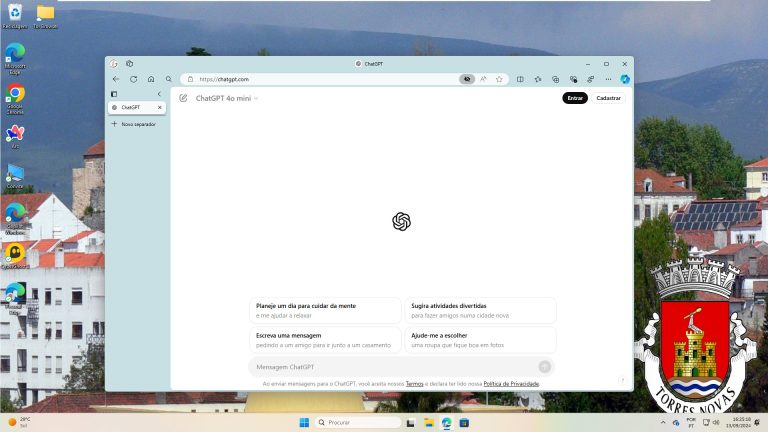The height and width of the screenshot is (432, 768).
Task: Choose 'Sugira atividades divertidas' suggestion
Action: pyautogui.click(x=480, y=311)
